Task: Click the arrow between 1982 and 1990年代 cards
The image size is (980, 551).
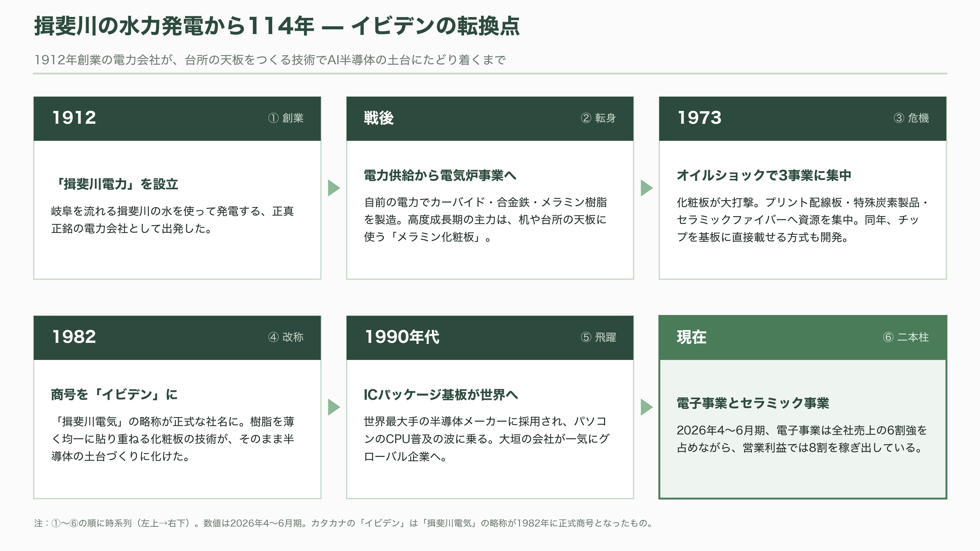Action: click(334, 407)
